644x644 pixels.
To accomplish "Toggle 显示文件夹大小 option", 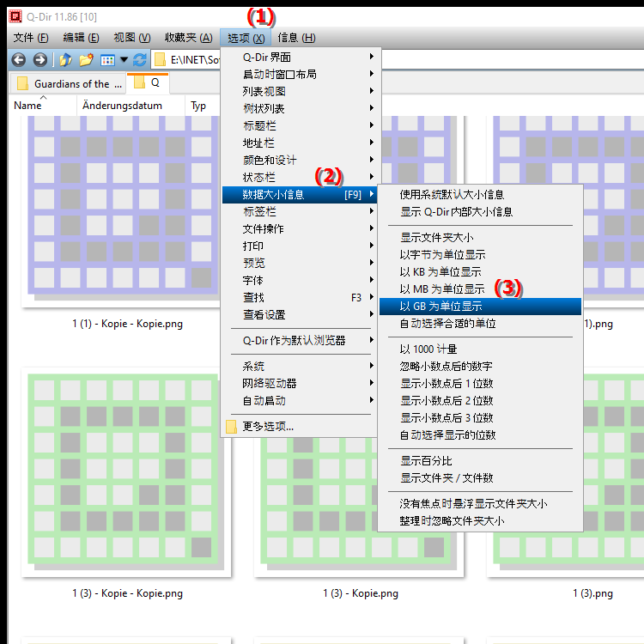I will (x=480, y=237).
